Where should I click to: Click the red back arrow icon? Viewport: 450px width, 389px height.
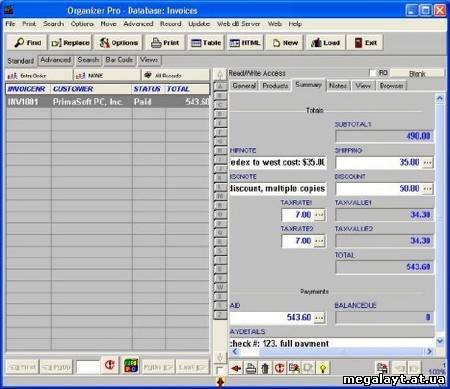click(x=236, y=368)
